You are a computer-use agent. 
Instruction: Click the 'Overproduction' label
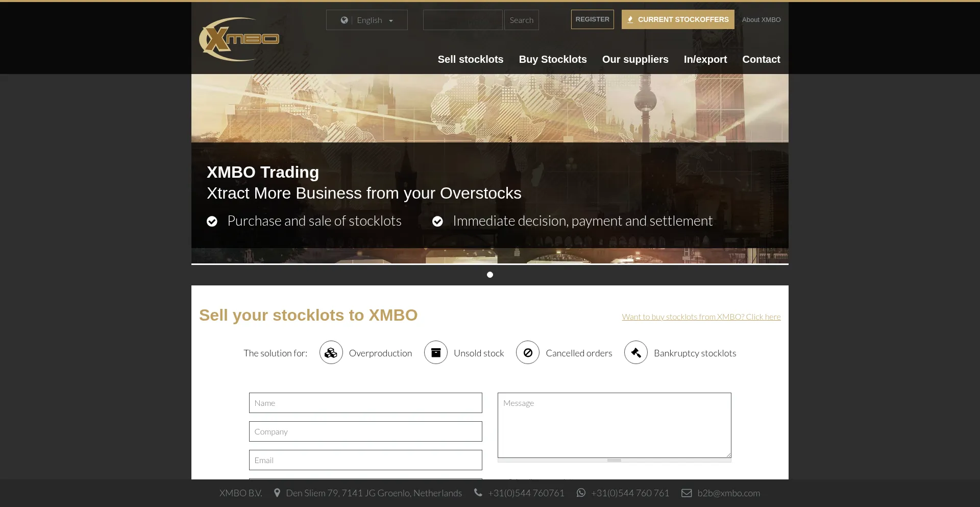pos(380,353)
